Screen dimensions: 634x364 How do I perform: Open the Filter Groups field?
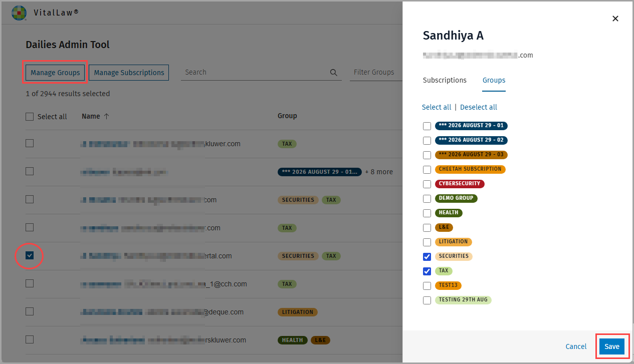pyautogui.click(x=376, y=73)
